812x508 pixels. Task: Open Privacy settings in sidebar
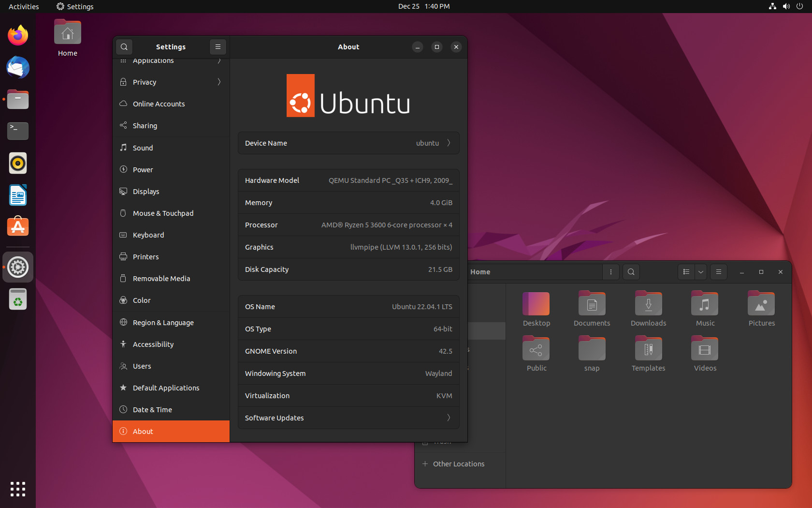[171, 82]
